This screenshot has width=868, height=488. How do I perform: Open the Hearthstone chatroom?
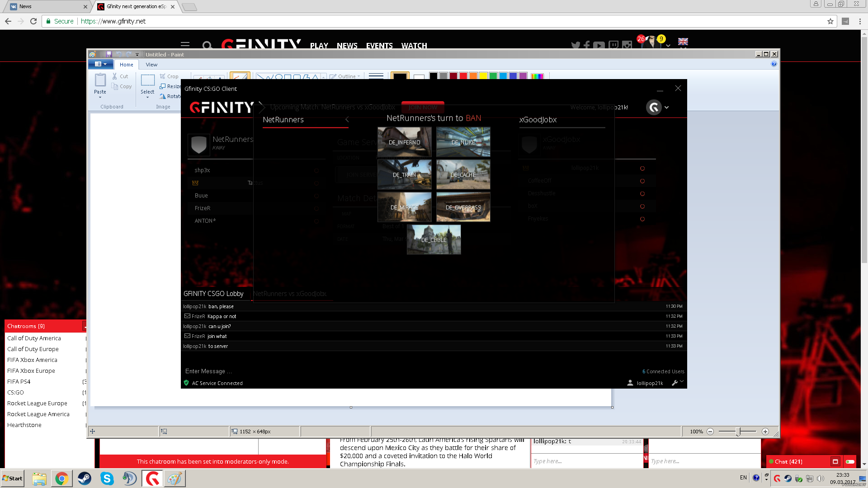pyautogui.click(x=24, y=425)
